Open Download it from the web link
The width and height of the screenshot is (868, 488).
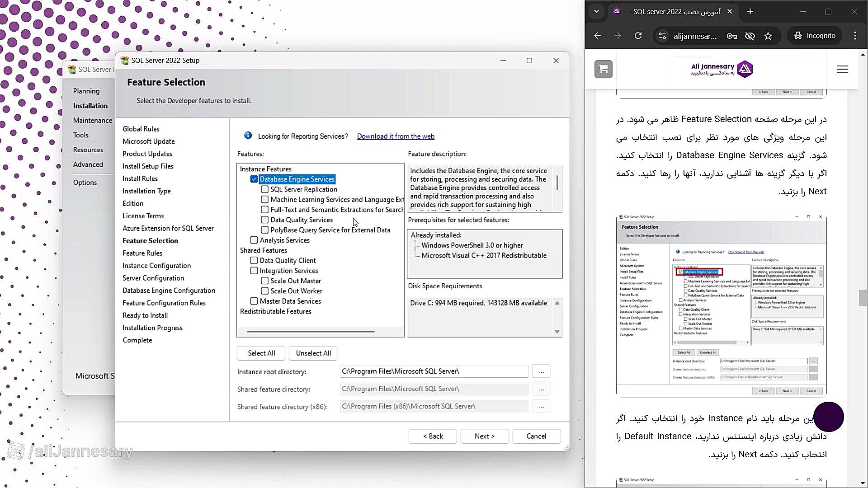396,136
